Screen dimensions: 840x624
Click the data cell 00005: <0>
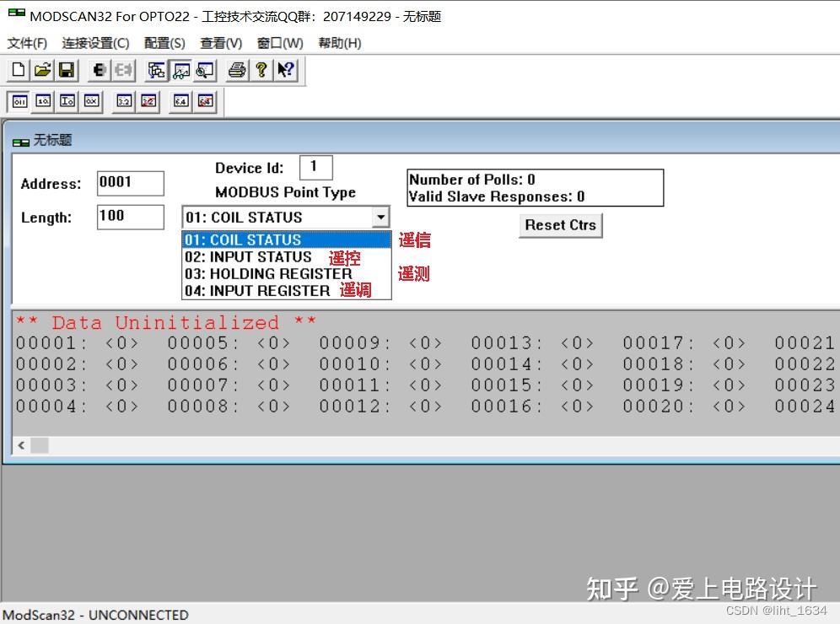pos(229,343)
